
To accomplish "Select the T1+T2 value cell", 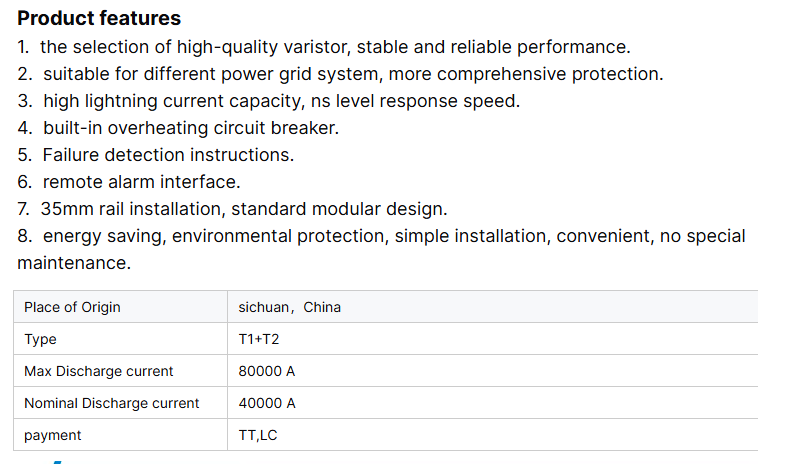I will [259, 339].
